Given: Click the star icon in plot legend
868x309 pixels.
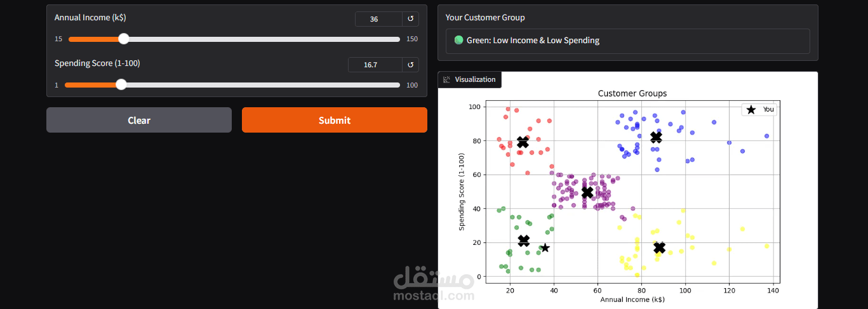Looking at the screenshot, I should (751, 110).
